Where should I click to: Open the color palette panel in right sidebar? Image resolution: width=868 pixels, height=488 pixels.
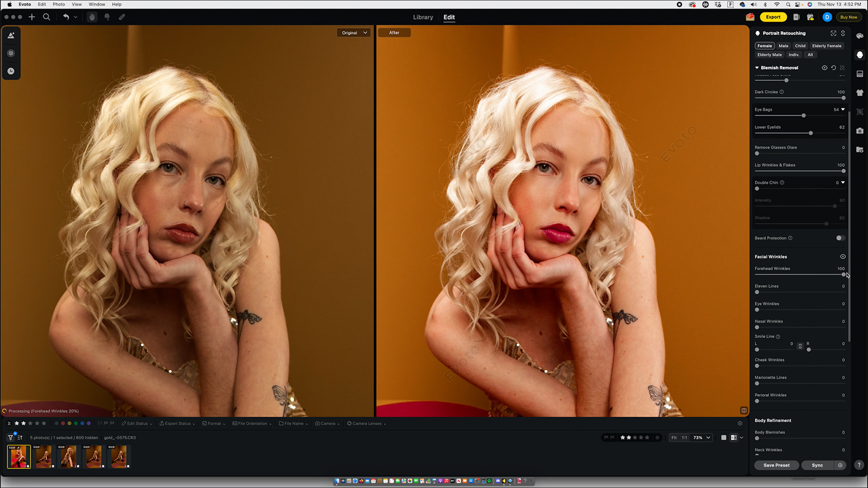pos(860,36)
